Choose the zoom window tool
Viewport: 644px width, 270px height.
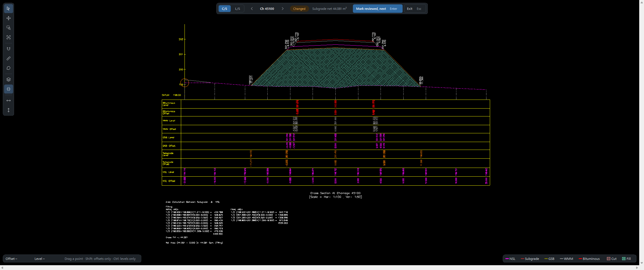click(8, 28)
